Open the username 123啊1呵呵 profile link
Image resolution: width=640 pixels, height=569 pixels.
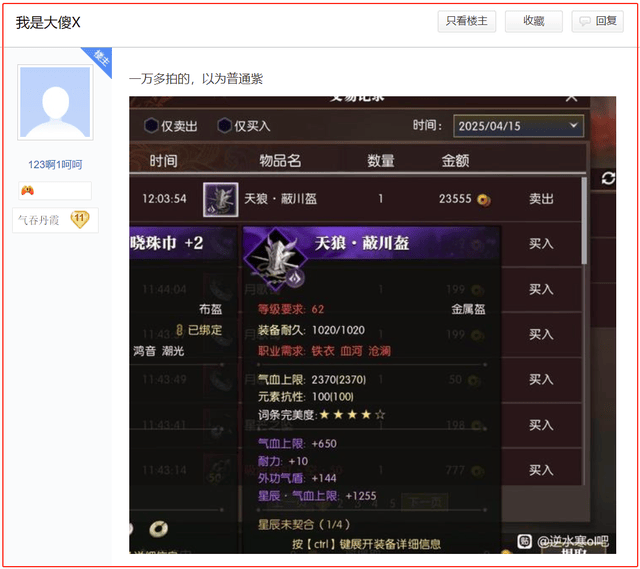(x=55, y=164)
